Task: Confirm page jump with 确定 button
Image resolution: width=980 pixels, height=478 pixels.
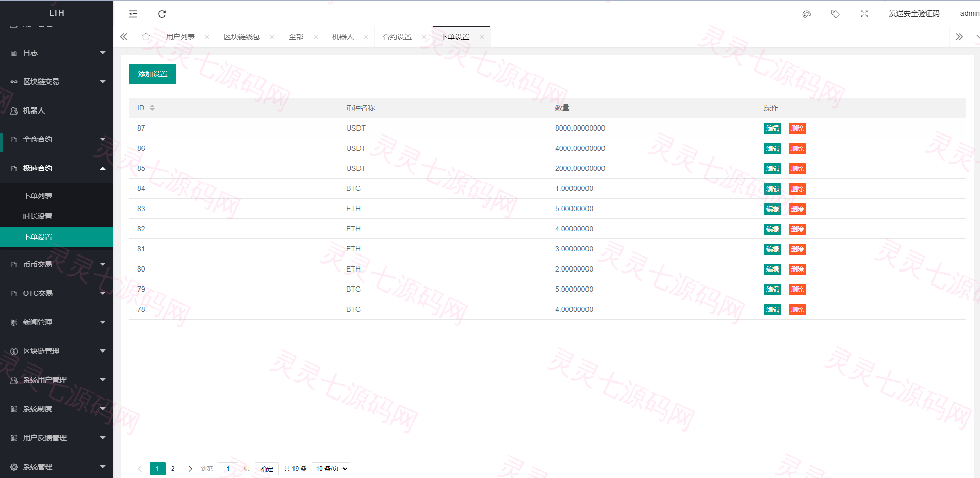Action: click(x=267, y=469)
